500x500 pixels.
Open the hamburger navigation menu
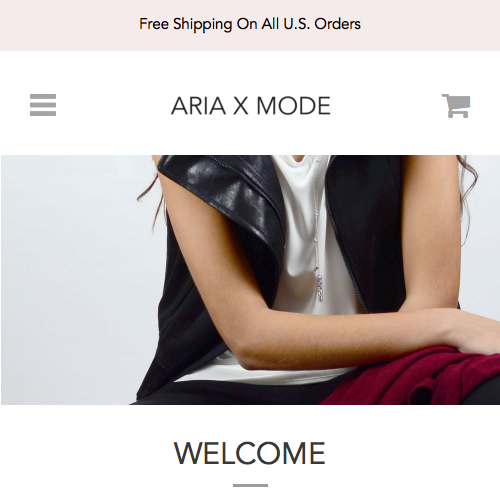pyautogui.click(x=43, y=105)
